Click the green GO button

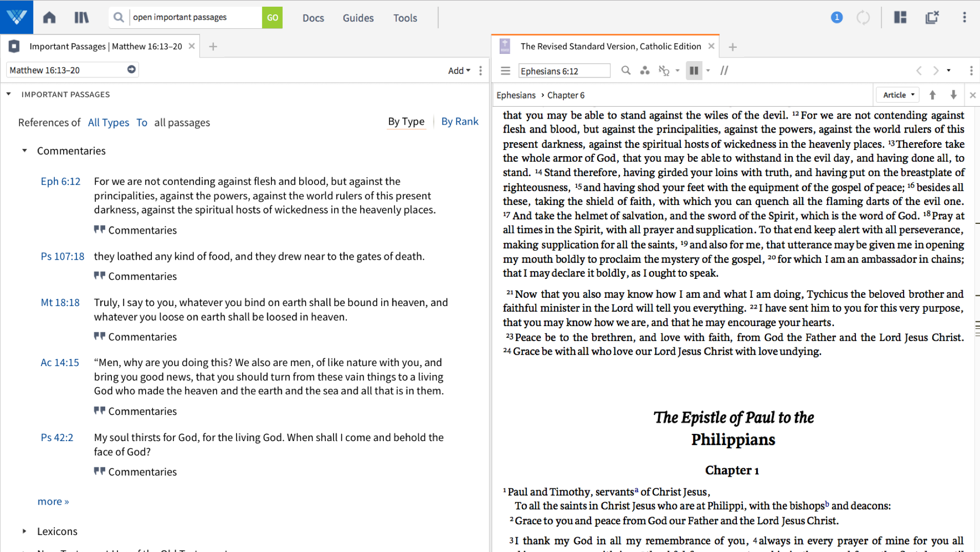tap(272, 17)
